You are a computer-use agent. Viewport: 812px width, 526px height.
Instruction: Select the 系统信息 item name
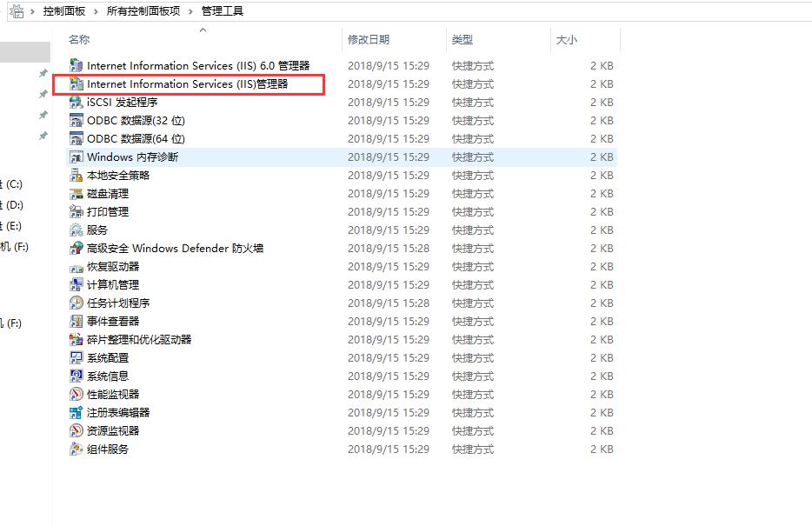tap(108, 376)
